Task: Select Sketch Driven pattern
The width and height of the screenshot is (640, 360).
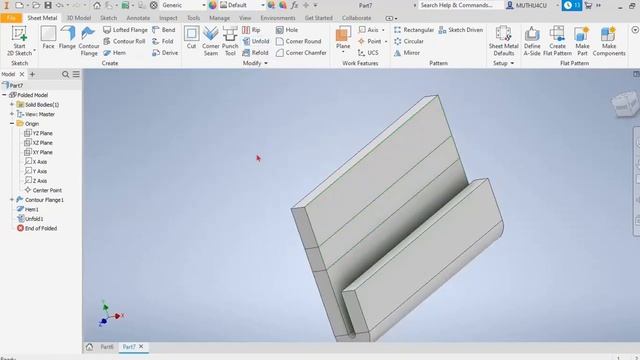Action: pyautogui.click(x=460, y=30)
